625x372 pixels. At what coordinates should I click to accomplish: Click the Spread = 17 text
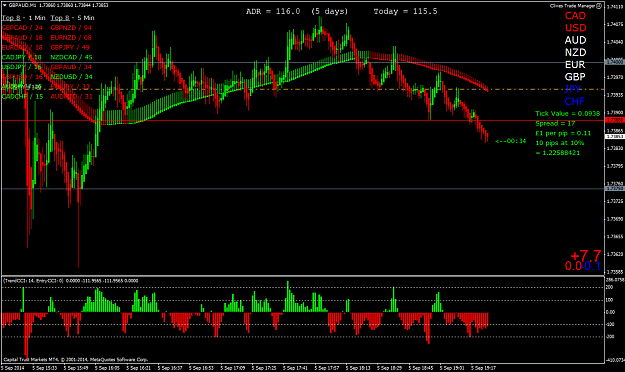(x=555, y=124)
